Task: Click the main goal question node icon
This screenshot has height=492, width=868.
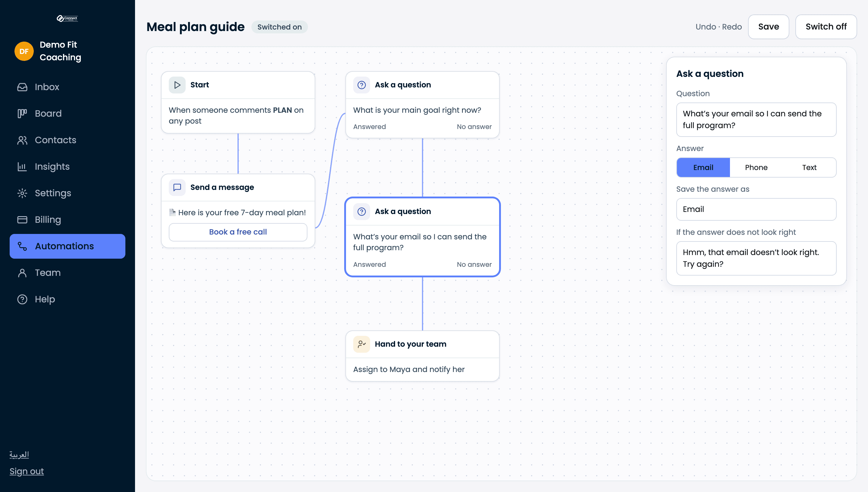Action: coord(361,85)
